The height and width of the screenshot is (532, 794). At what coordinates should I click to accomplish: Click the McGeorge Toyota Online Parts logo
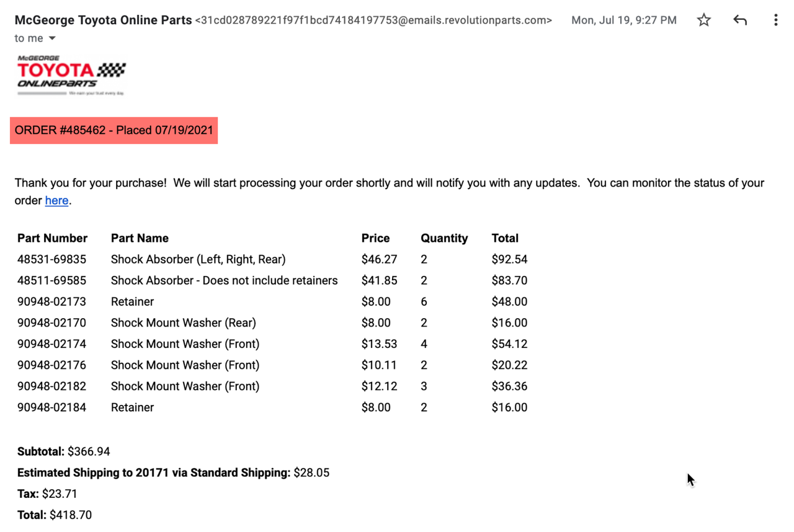coord(71,75)
